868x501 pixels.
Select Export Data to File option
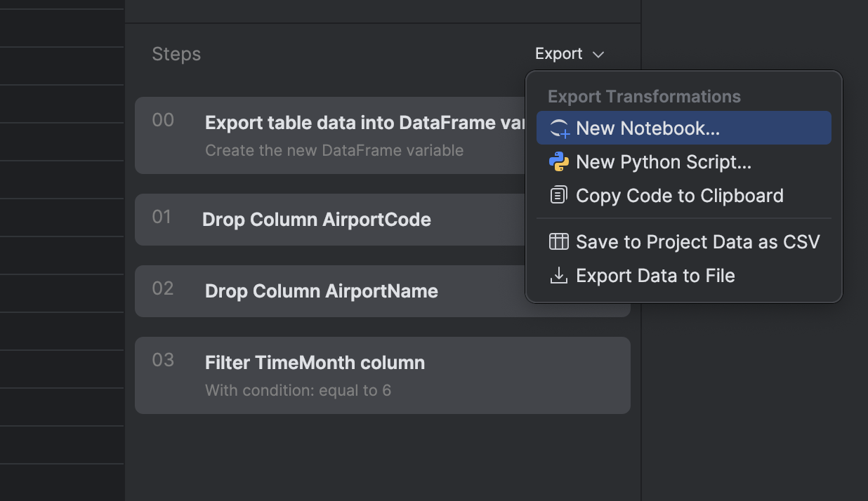point(655,276)
